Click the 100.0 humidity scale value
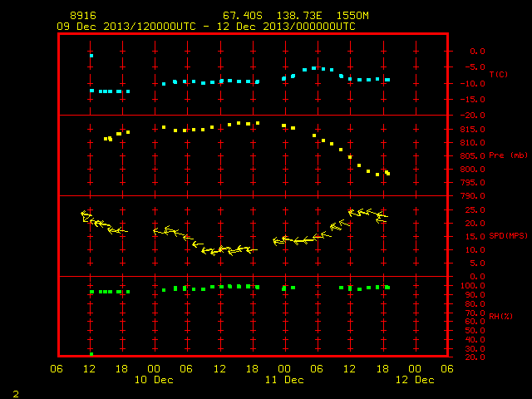 tap(473, 286)
